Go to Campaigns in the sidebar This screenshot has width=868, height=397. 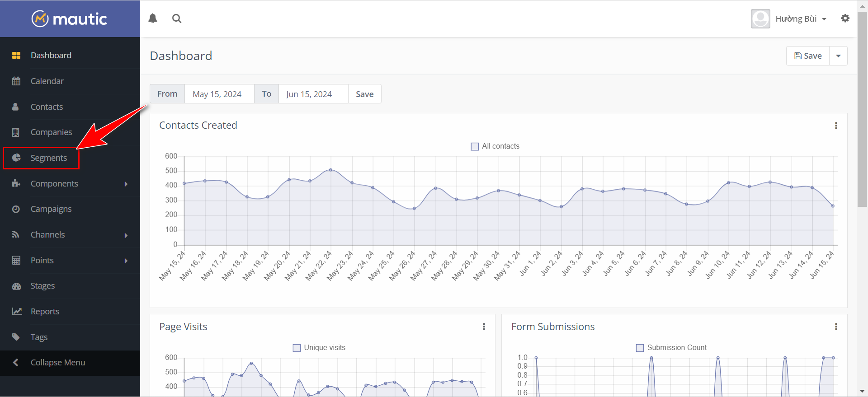(x=51, y=209)
